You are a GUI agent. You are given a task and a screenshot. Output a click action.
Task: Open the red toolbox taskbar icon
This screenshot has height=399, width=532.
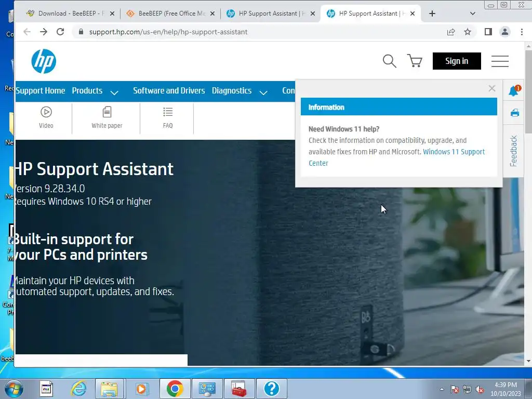(x=239, y=389)
